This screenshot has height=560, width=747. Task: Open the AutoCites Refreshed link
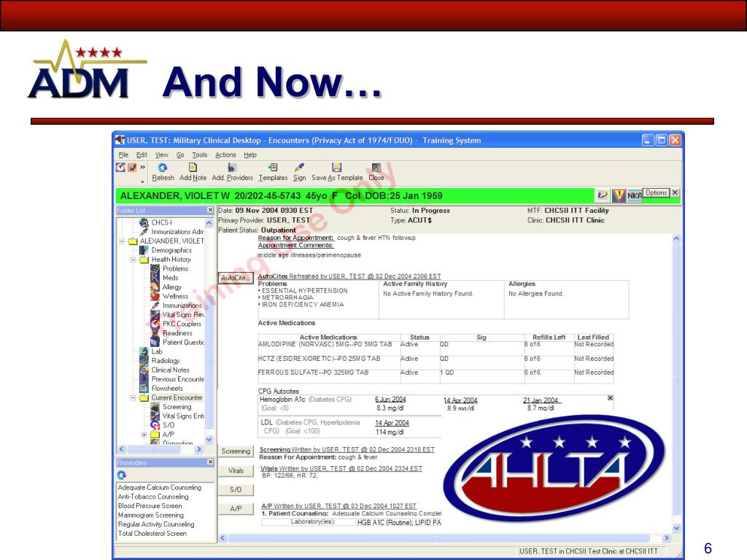(349, 276)
